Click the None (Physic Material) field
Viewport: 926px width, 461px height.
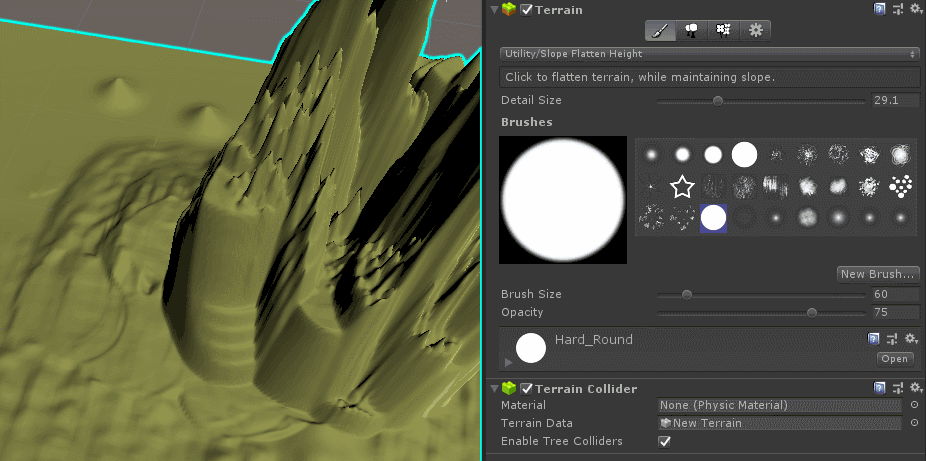tap(780, 405)
